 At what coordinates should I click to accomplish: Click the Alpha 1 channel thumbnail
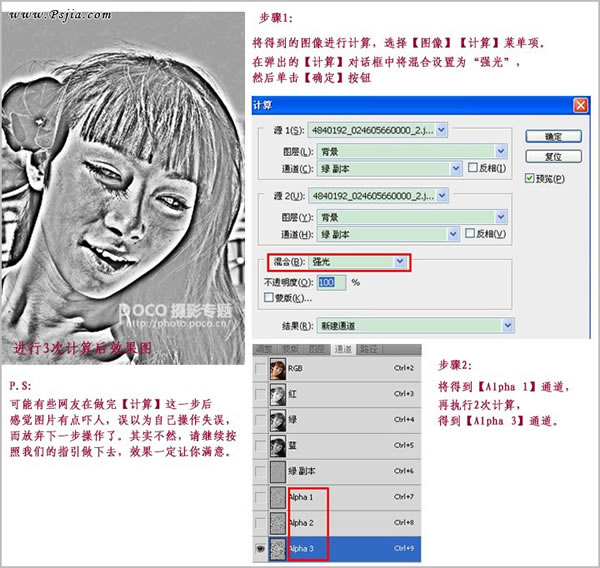pos(278,497)
